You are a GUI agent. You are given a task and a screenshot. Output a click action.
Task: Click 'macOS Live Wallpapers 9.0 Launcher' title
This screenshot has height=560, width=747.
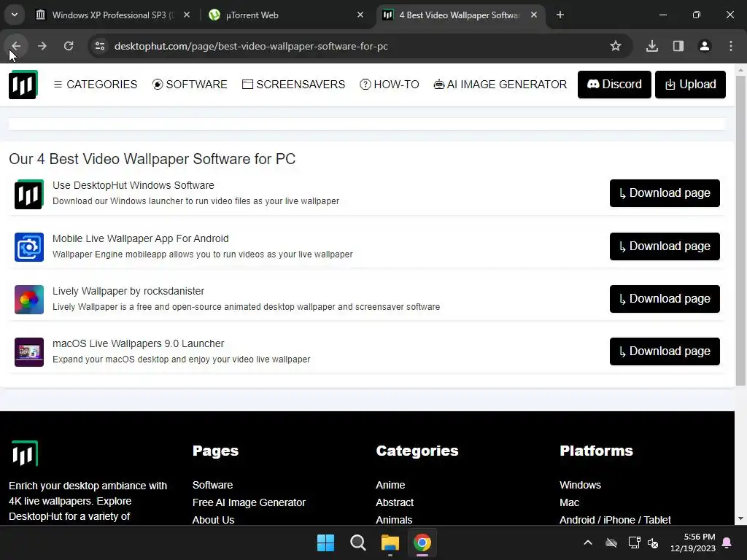coord(138,343)
